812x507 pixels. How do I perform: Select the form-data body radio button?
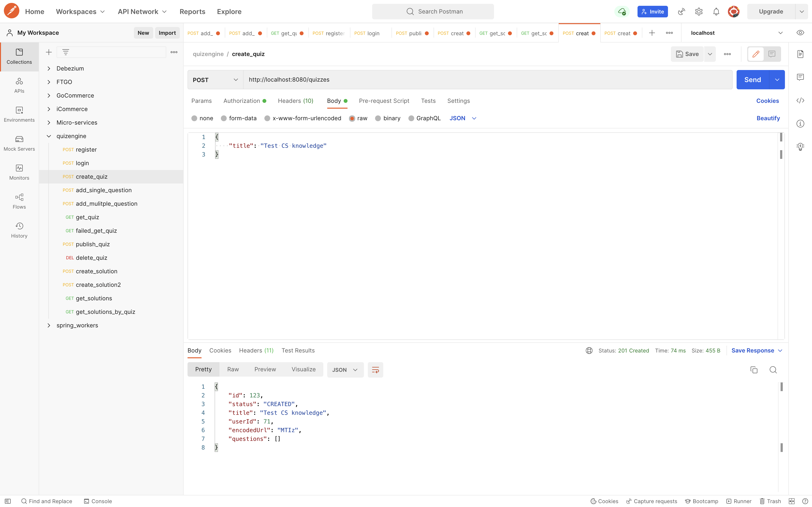224,118
